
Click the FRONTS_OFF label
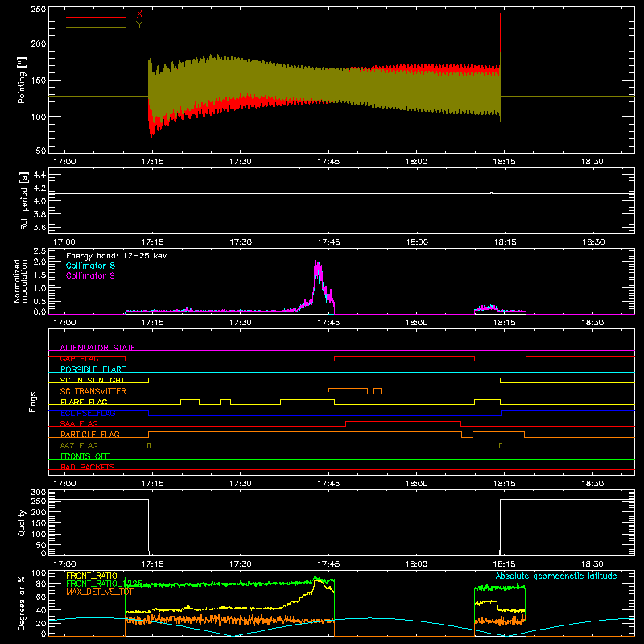85,456
